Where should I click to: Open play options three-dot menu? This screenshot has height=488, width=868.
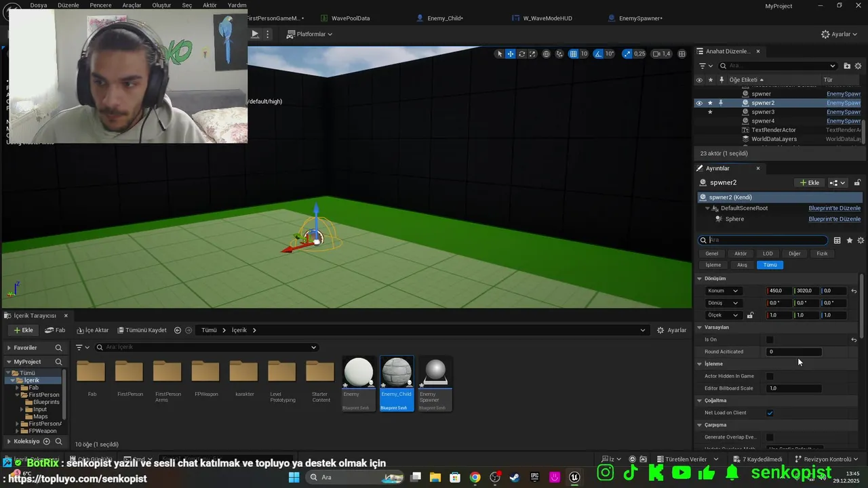268,34
